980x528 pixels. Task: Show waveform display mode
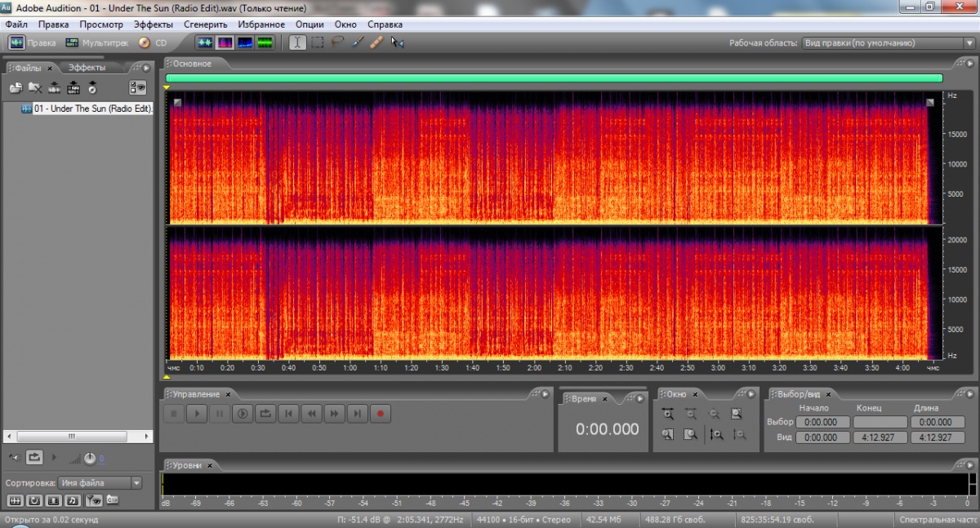(x=204, y=42)
